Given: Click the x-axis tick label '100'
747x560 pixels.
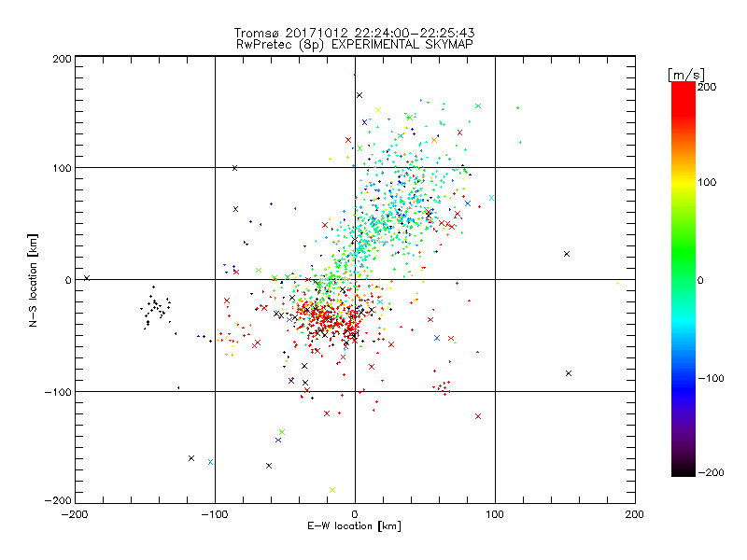Looking at the screenshot, I should click(x=495, y=514).
